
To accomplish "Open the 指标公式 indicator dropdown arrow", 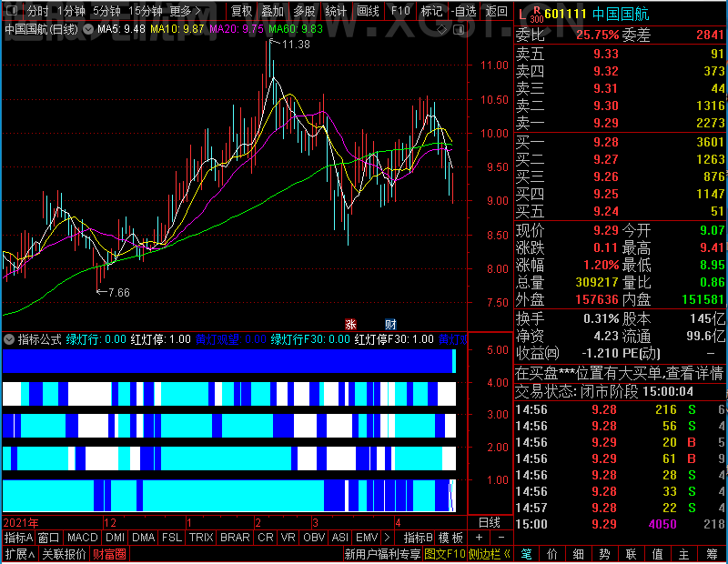I will point(9,339).
